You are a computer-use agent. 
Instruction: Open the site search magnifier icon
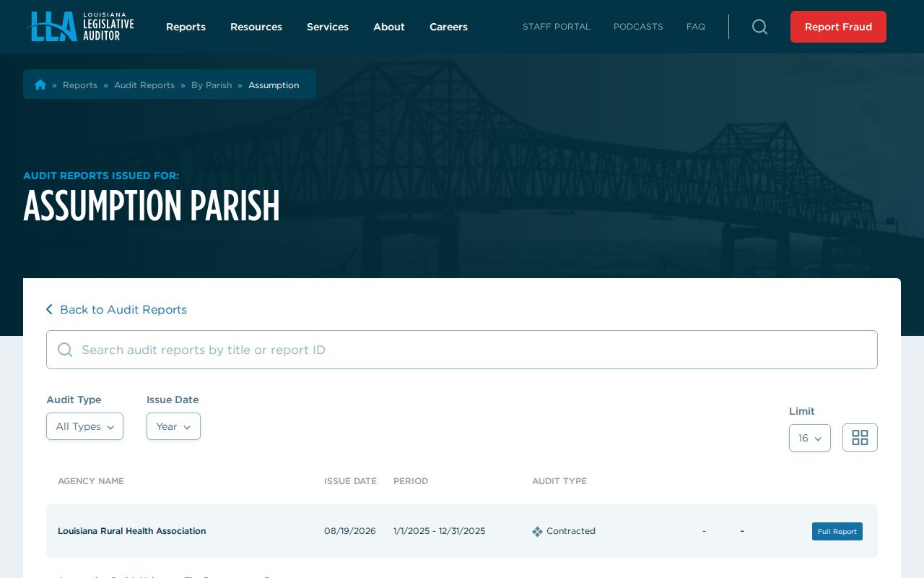click(759, 27)
